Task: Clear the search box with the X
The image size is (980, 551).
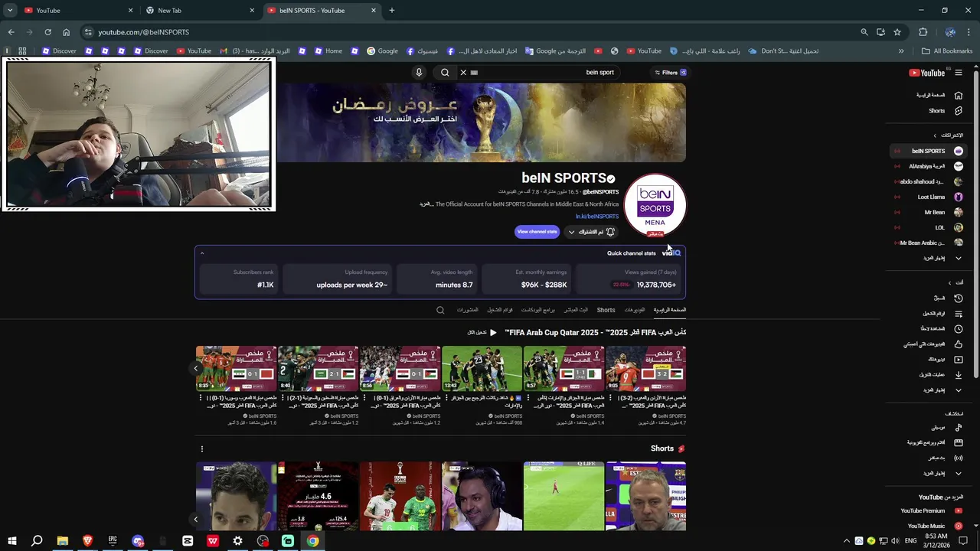Action: click(463, 73)
